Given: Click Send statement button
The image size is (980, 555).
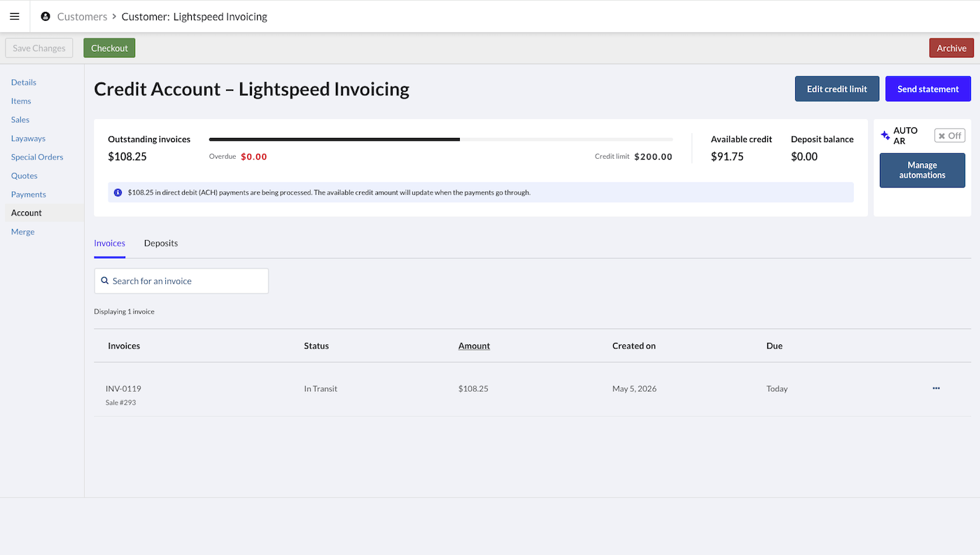Looking at the screenshot, I should pyautogui.click(x=928, y=89).
